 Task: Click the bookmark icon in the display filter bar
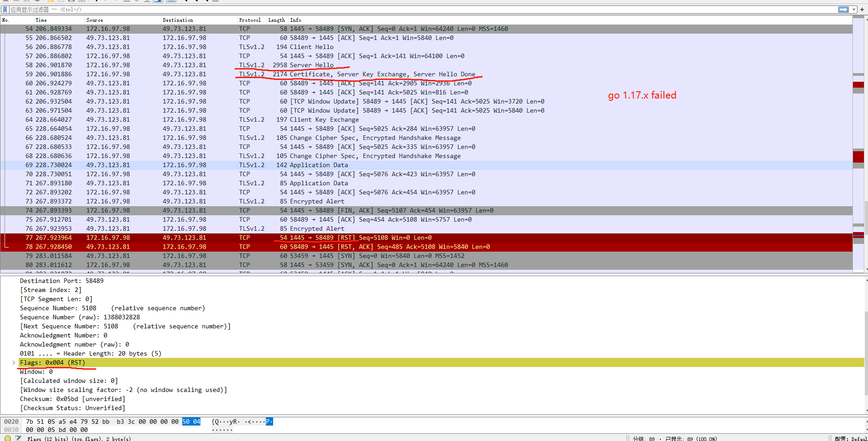click(5, 9)
